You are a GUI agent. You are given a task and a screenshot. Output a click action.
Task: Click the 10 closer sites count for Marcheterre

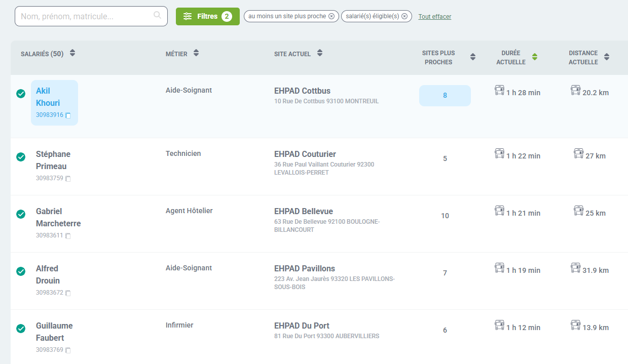click(445, 216)
